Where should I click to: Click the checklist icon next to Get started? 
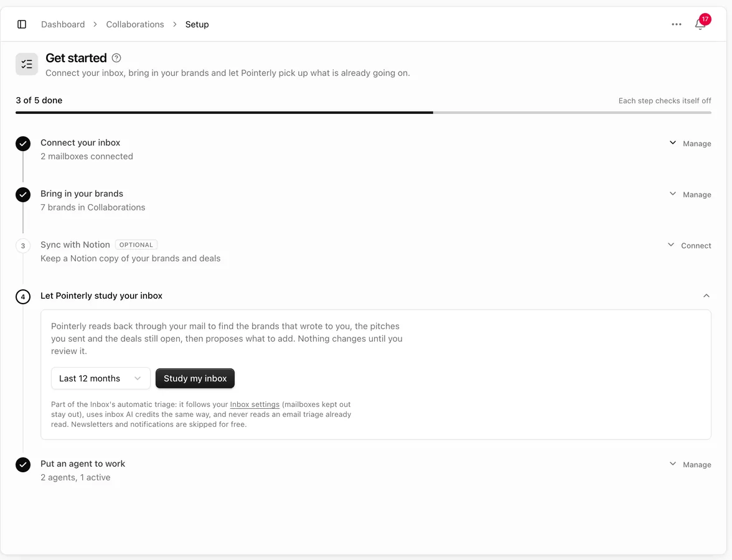[27, 64]
